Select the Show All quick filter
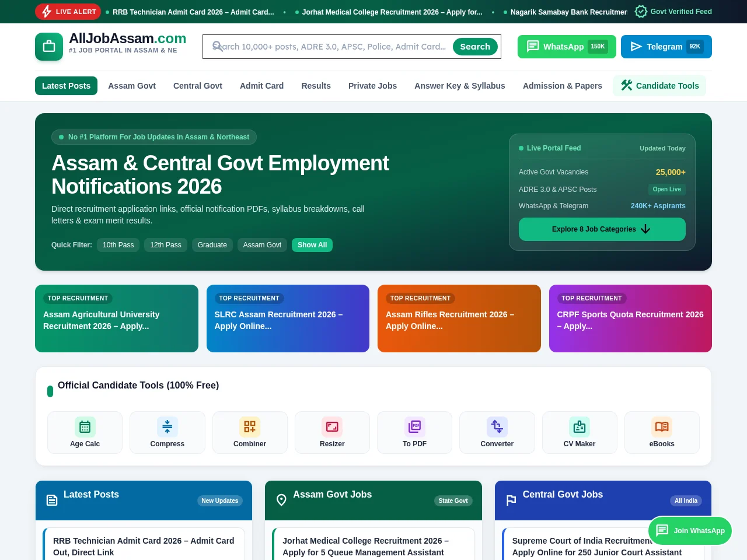 [x=312, y=245]
